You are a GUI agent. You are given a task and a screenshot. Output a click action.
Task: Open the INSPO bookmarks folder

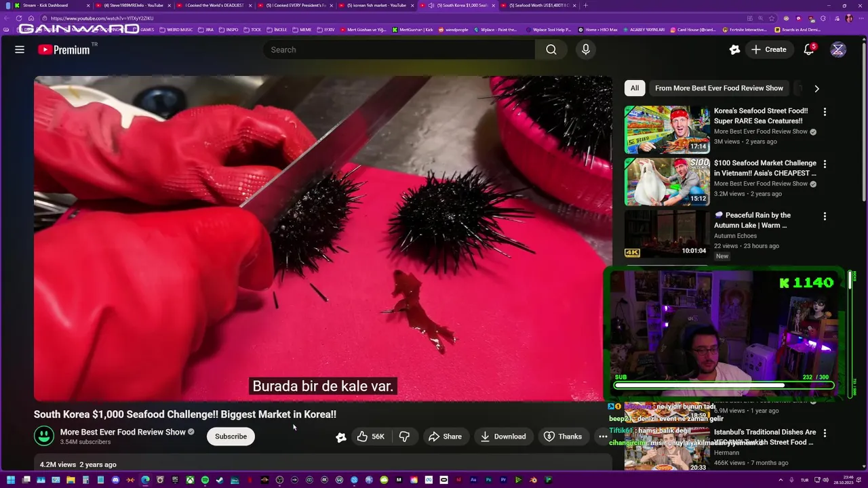coord(228,30)
